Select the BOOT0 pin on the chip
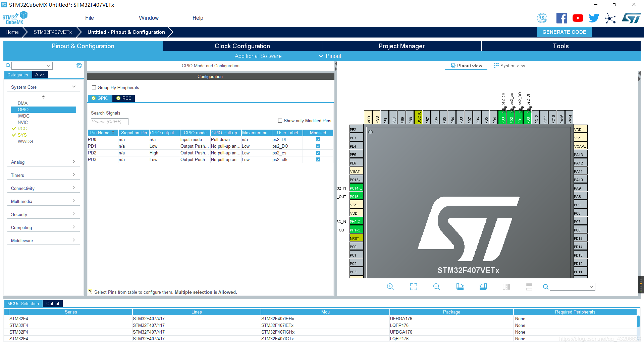Image resolution: width=644 pixels, height=345 pixels. point(419,117)
